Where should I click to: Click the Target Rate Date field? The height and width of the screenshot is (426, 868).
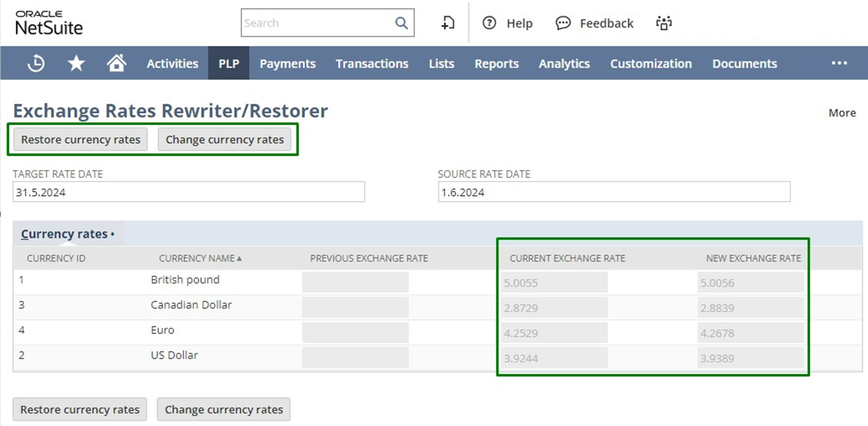click(188, 192)
